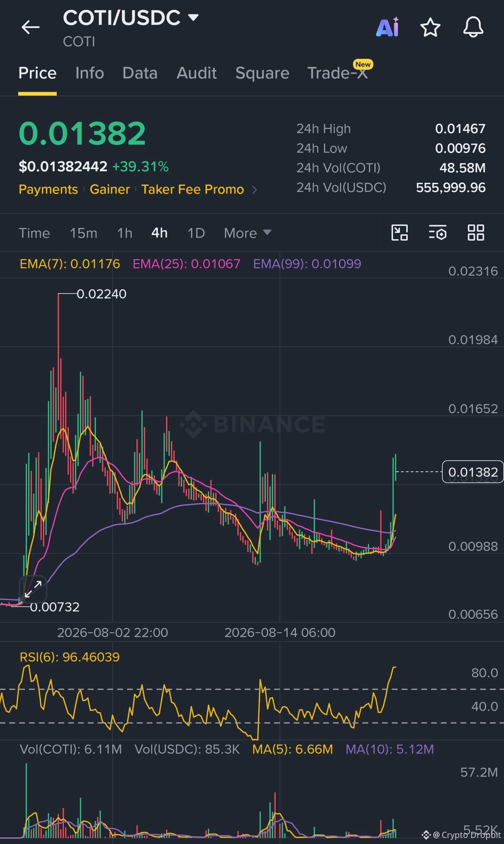Tap the chart picture-in-picture icon

tap(400, 233)
